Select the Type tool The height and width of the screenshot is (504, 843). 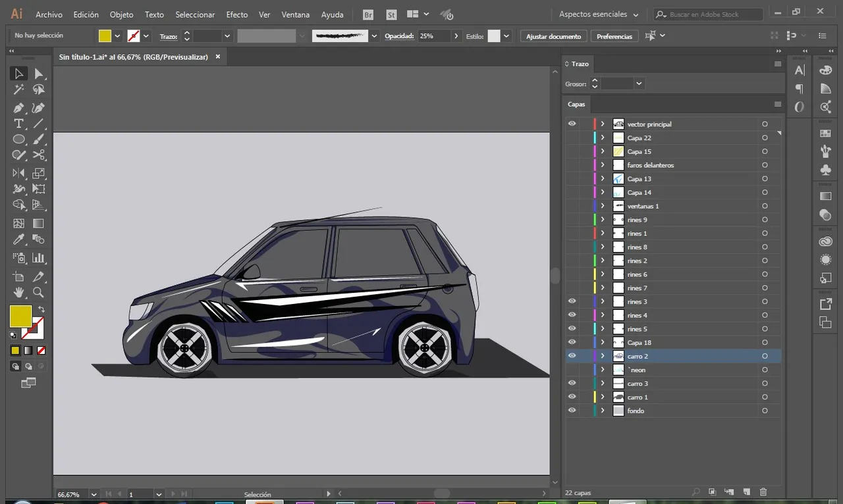(18, 124)
